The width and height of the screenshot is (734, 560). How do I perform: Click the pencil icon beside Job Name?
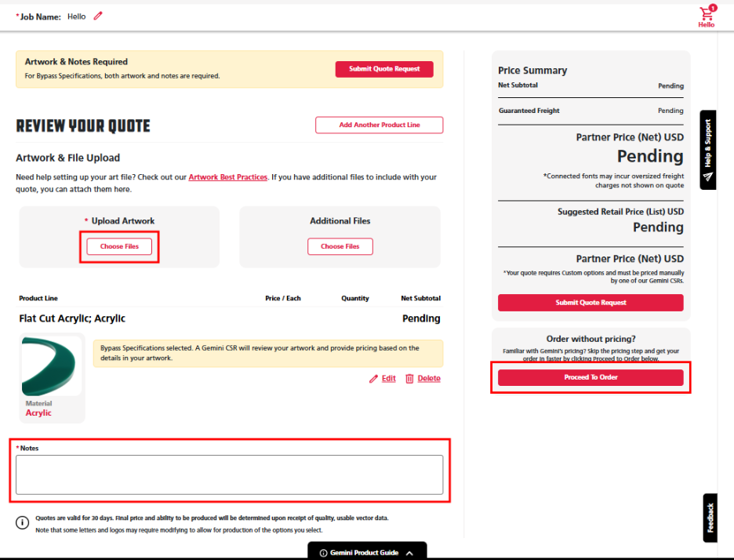(98, 16)
